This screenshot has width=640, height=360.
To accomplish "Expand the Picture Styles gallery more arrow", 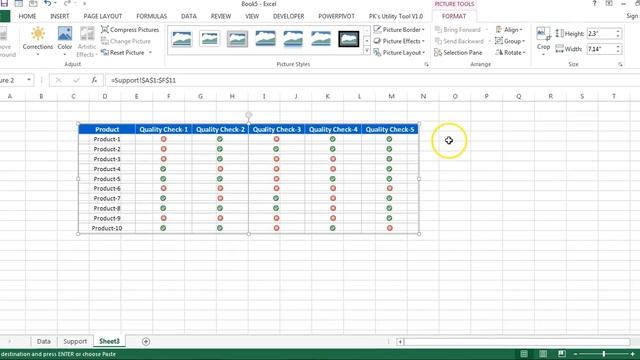I will tap(367, 51).
